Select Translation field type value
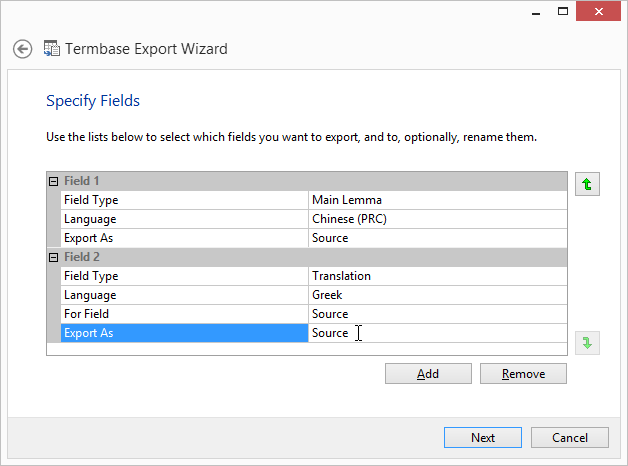 click(440, 276)
